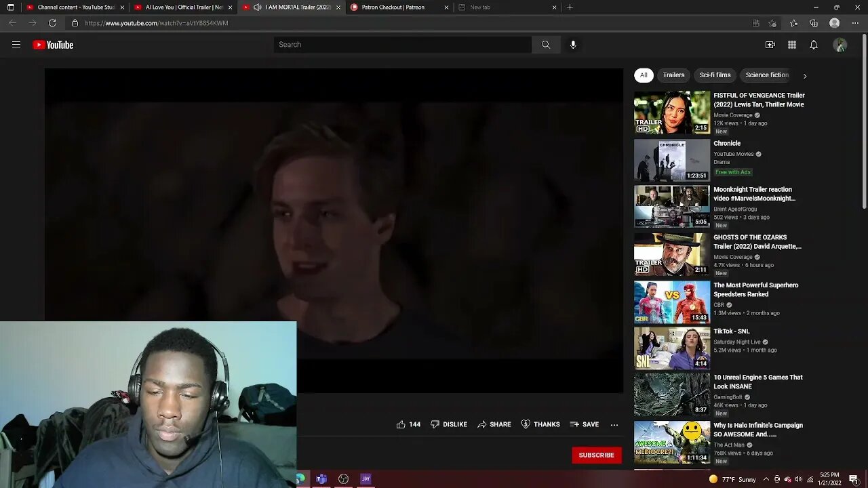Open more actions ellipsis under video
This screenshot has width=868, height=488.
click(x=614, y=424)
